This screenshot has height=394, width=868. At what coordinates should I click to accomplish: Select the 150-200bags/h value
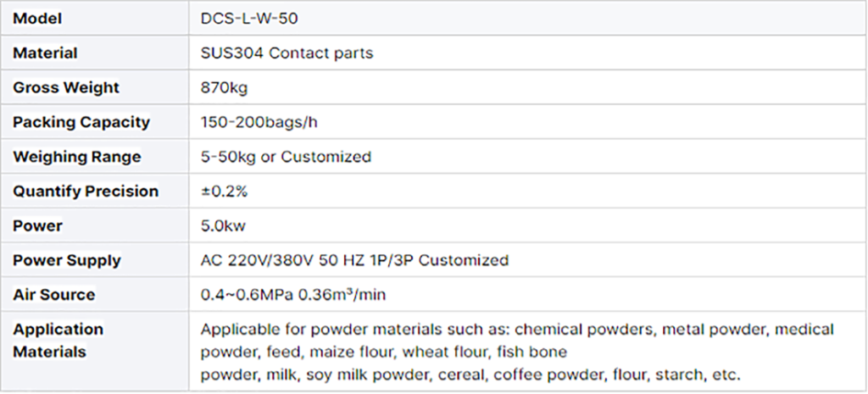coord(259,122)
